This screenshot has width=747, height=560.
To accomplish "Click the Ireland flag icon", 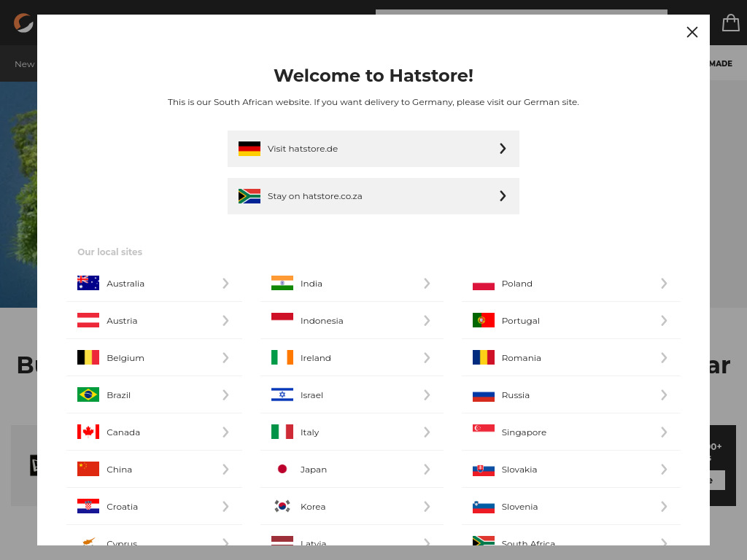I will pos(282,357).
